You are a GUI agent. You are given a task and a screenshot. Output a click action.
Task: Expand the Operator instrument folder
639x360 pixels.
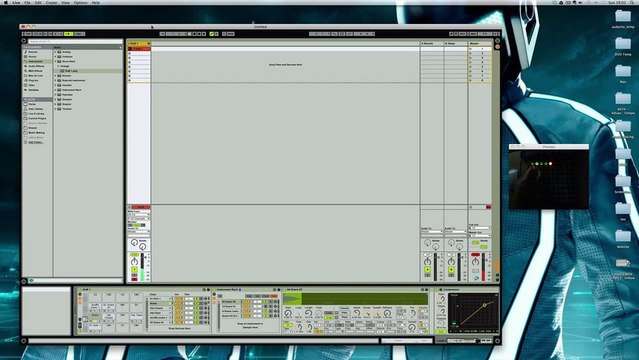[x=55, y=95]
